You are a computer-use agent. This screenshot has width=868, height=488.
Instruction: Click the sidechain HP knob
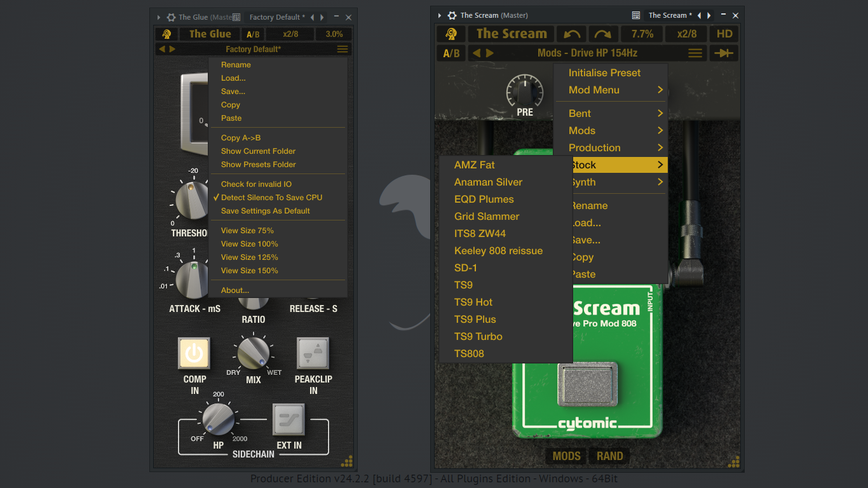[x=218, y=419]
